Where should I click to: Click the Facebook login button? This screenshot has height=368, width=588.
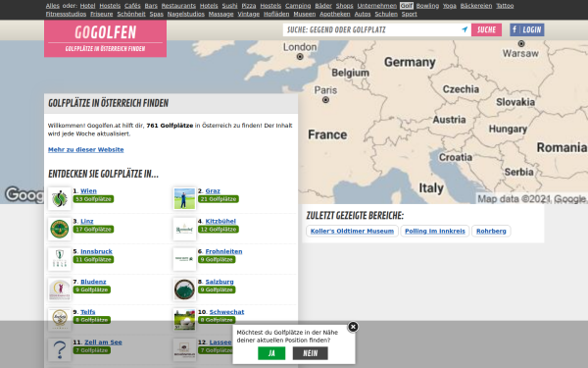[527, 29]
